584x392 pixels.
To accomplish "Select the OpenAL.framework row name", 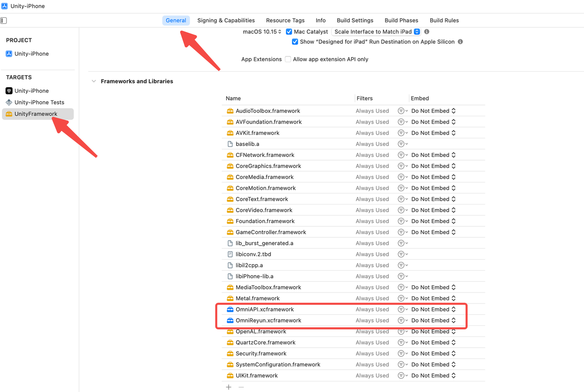I will click(261, 331).
